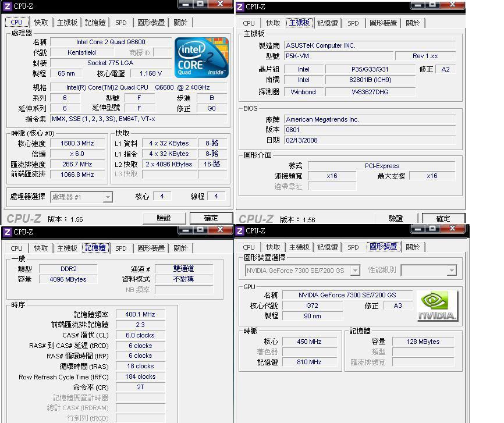Click the 90 nm GPU process value
The width and height of the screenshot is (504, 423).
point(313,317)
